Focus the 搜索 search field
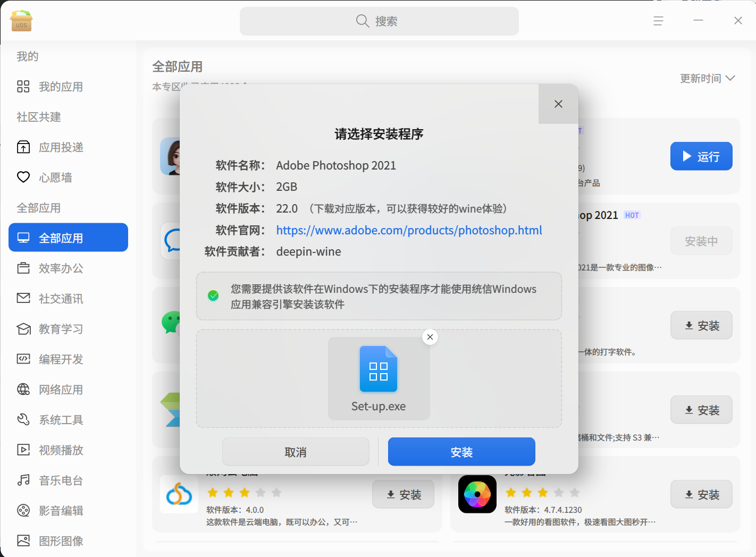 point(379,21)
